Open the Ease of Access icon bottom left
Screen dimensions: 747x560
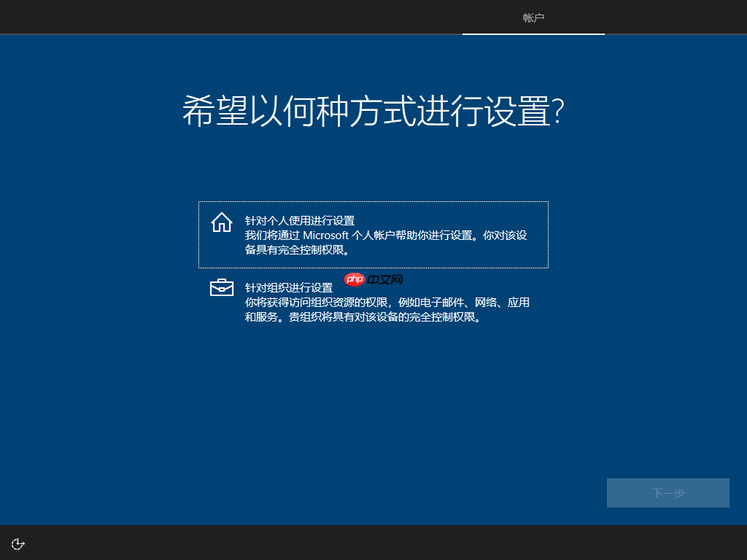point(18,542)
